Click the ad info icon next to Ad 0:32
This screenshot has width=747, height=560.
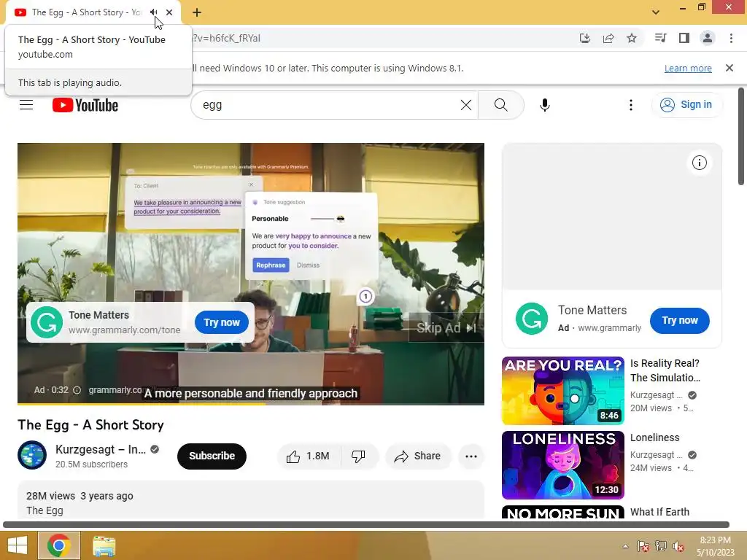click(x=77, y=390)
